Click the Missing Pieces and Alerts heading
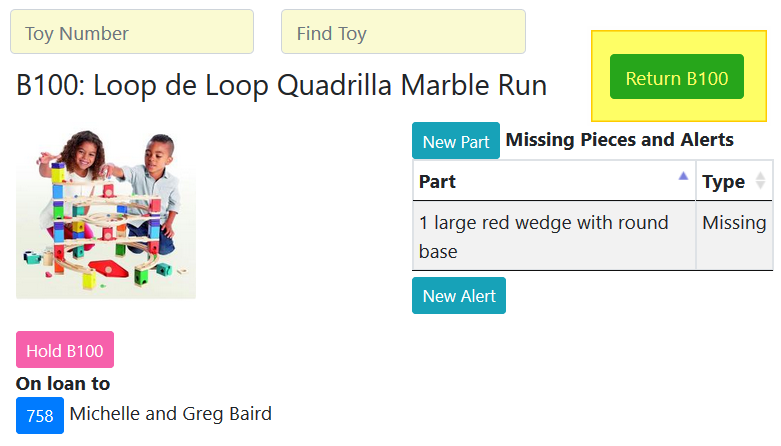Viewport: 781px width, 446px height. click(620, 140)
